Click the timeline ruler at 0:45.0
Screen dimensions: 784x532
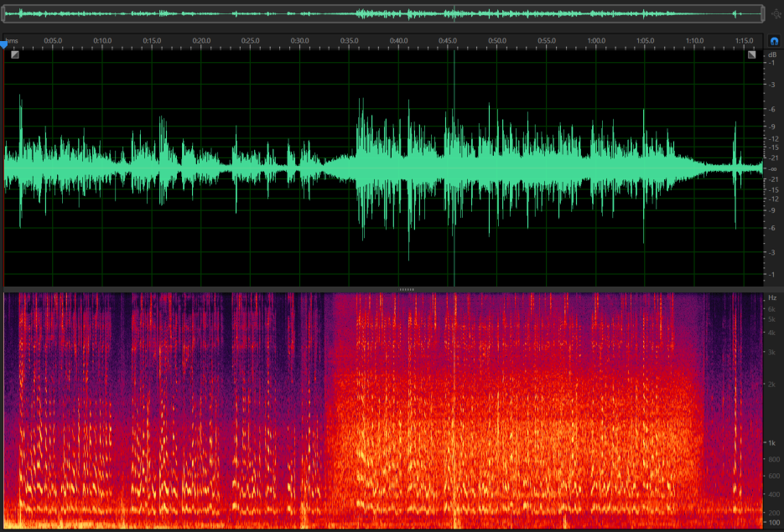coord(448,41)
